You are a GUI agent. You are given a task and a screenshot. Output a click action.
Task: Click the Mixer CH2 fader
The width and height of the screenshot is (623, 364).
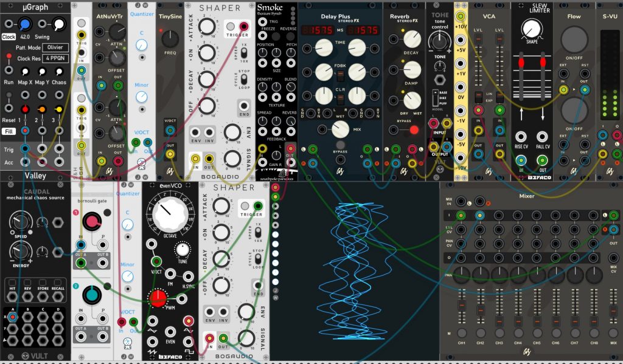click(481, 309)
